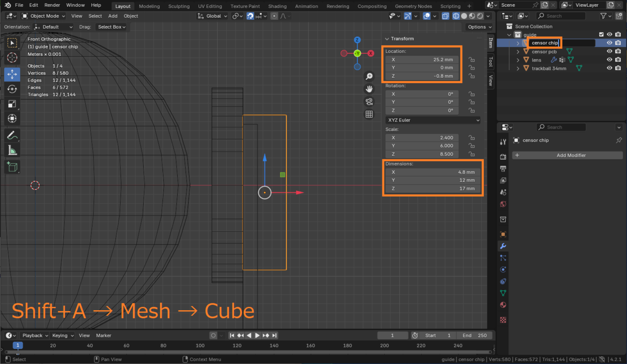Open the Global transform orientation dropdown

tap(213, 16)
